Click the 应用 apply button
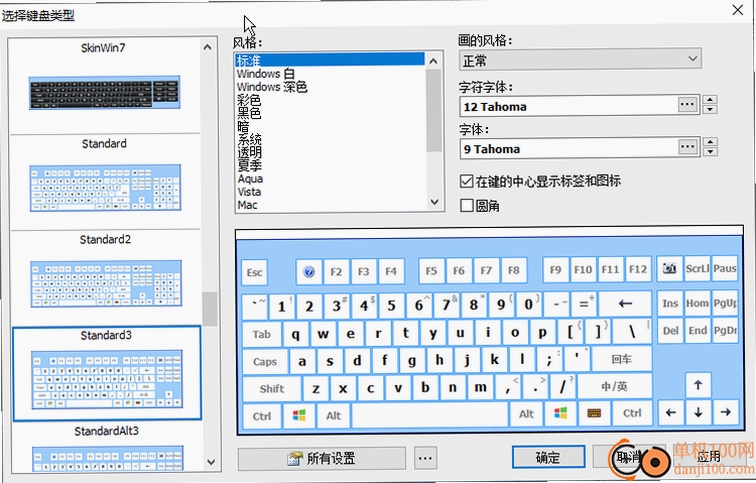 click(x=709, y=457)
